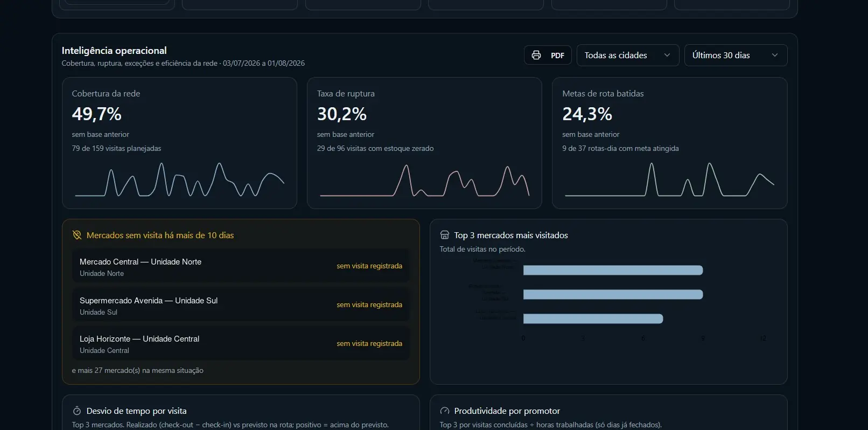868x430 pixels.
Task: Click Total de visitas no período text
Action: pyautogui.click(x=482, y=249)
